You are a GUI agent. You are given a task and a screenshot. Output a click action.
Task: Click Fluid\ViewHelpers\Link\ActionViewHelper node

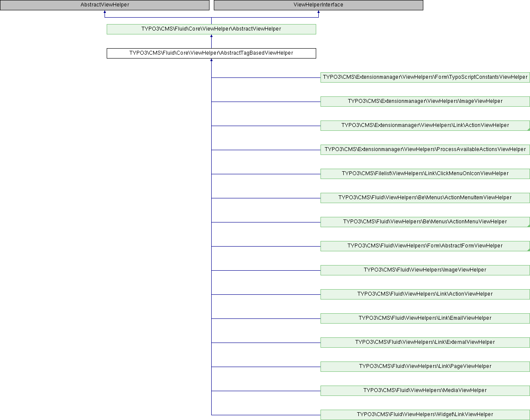point(425,294)
